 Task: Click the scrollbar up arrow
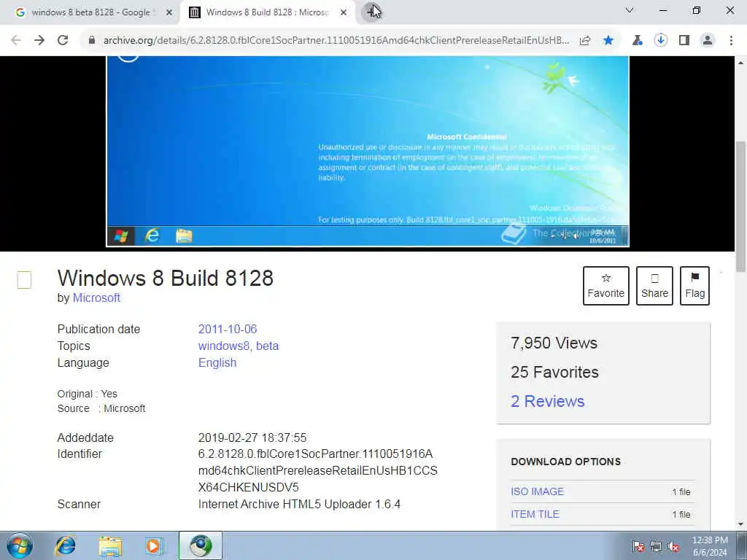click(740, 63)
